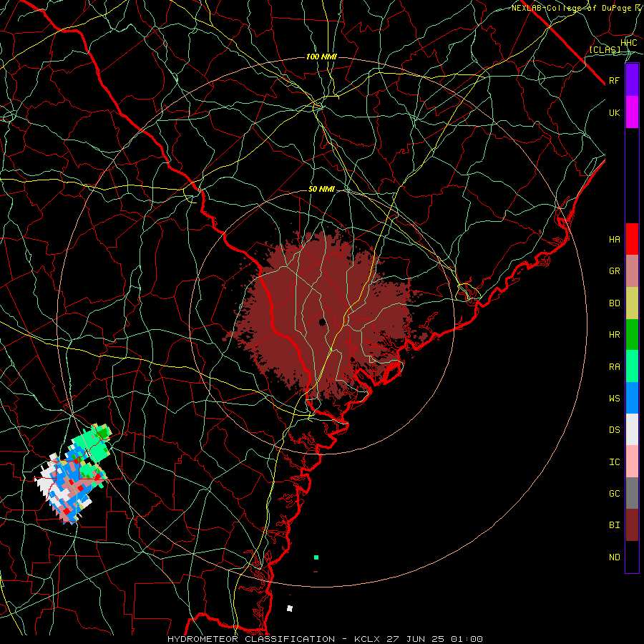Click the HYDROMETEOR CLASSIFICATION title text

pyautogui.click(x=251, y=639)
